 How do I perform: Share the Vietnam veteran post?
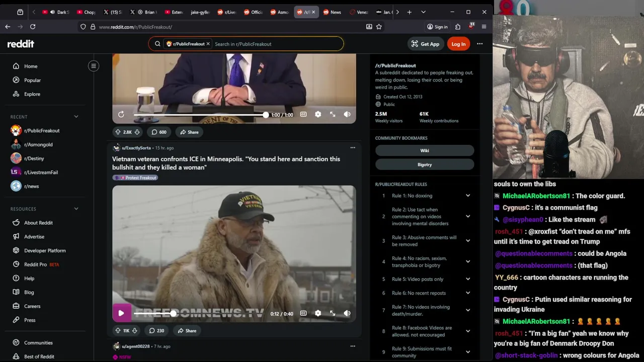(x=187, y=331)
